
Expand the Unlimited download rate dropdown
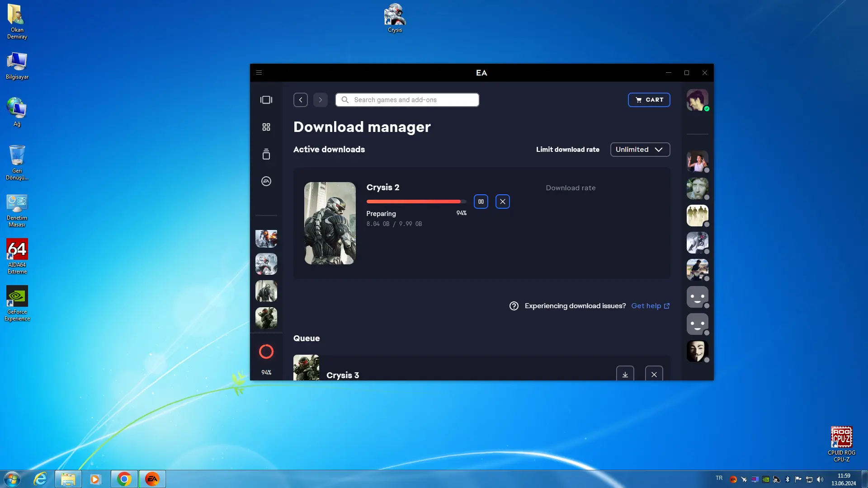coord(640,150)
